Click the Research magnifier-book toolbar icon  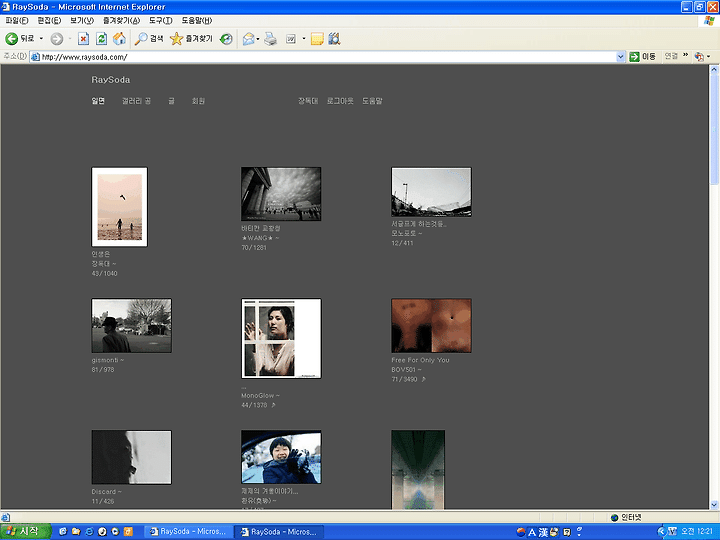[x=334, y=39]
